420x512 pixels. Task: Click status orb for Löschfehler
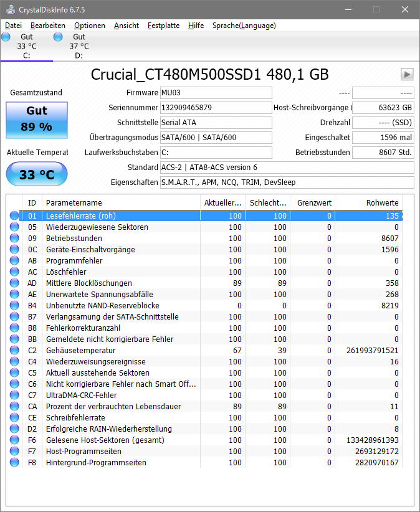coord(14,272)
